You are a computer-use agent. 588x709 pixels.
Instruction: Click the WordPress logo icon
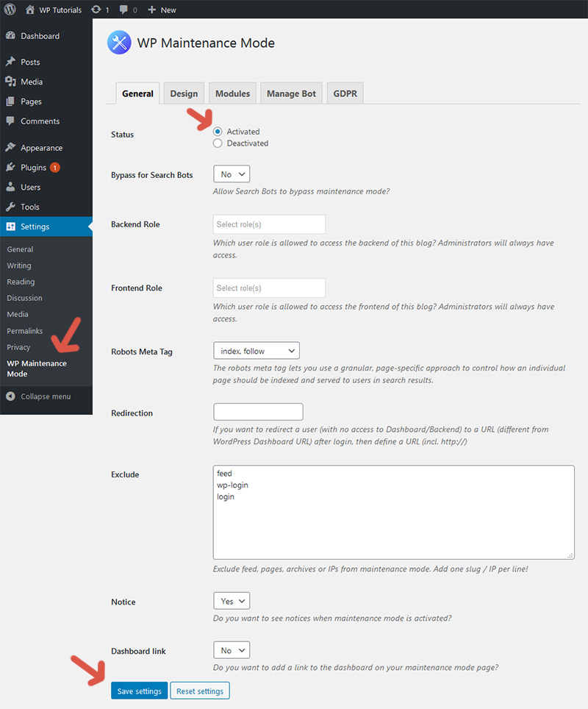pos(10,10)
